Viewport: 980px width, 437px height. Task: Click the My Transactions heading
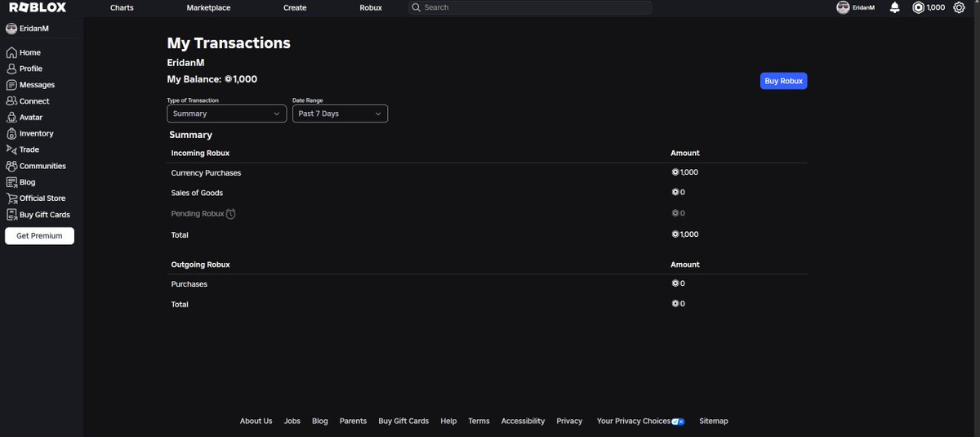pos(229,43)
